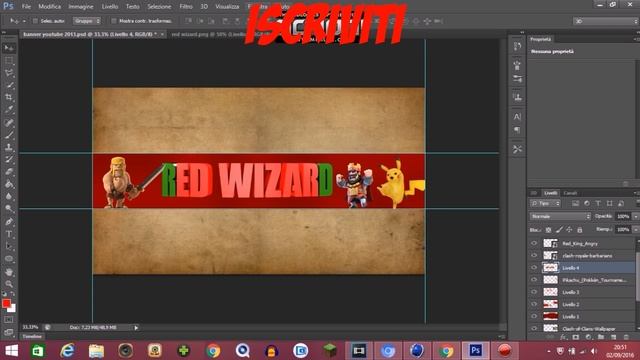Select the Rectangular Marquee tool
The image size is (640, 360).
coord(9,61)
